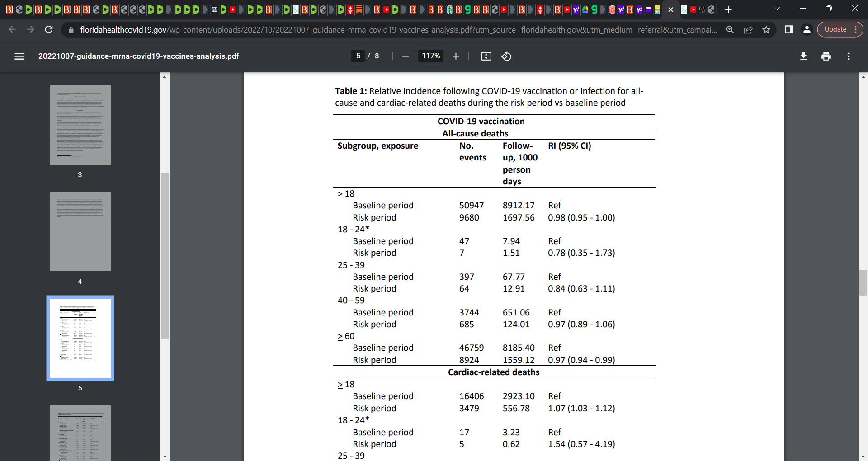Reload the current page
868x461 pixels.
pos(49,29)
